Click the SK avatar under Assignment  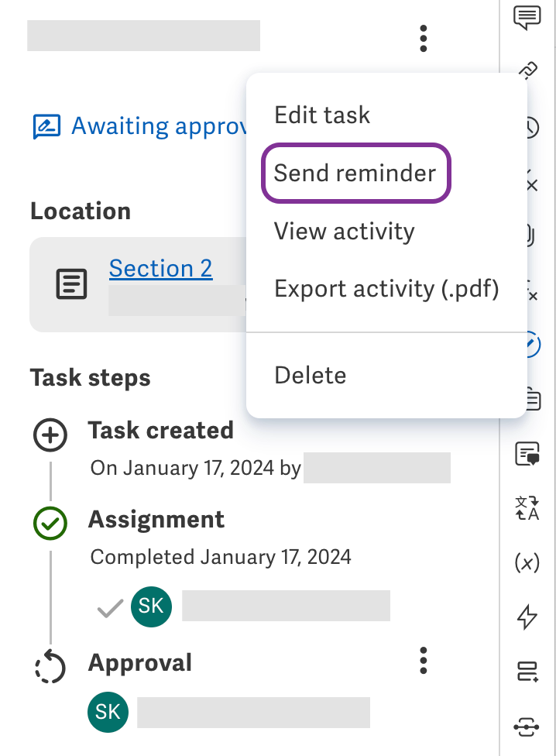click(x=151, y=607)
